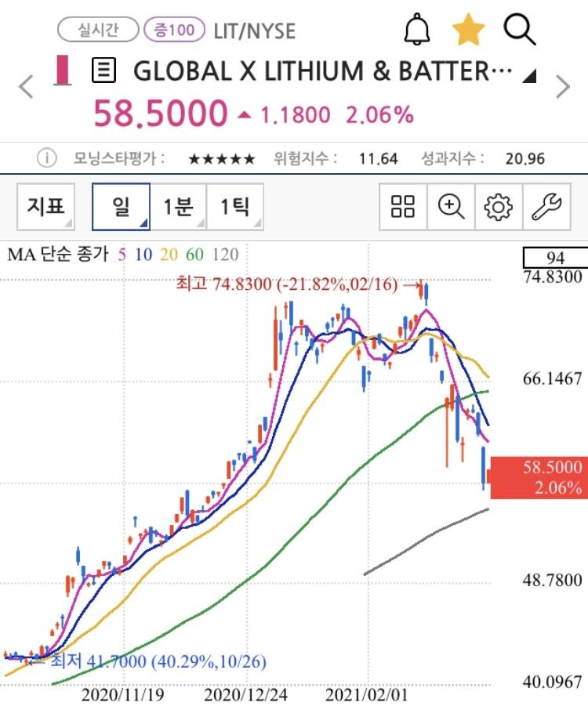Screen dimensions: 588x706
Task: Open chart settings gear
Action: (499, 207)
